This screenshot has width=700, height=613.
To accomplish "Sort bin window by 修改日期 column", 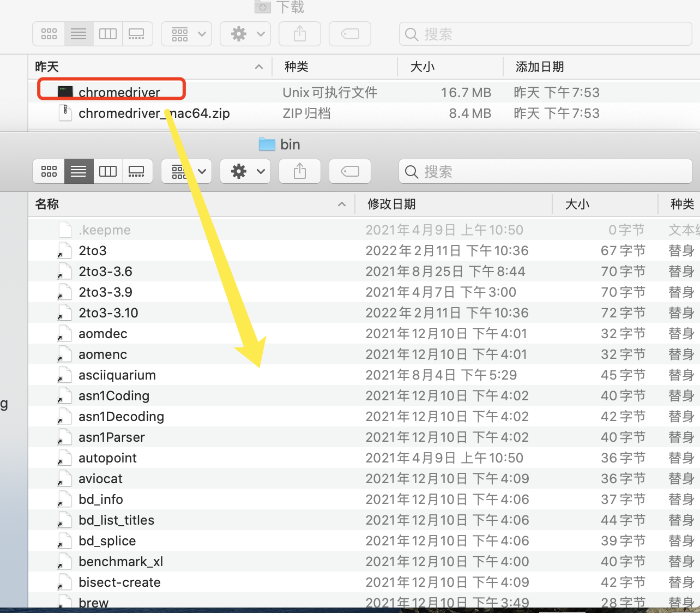I will tap(454, 204).
